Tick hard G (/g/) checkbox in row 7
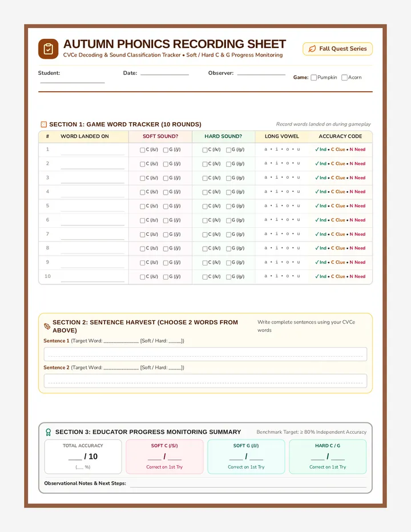Image resolution: width=411 pixels, height=532 pixels. 228,235
